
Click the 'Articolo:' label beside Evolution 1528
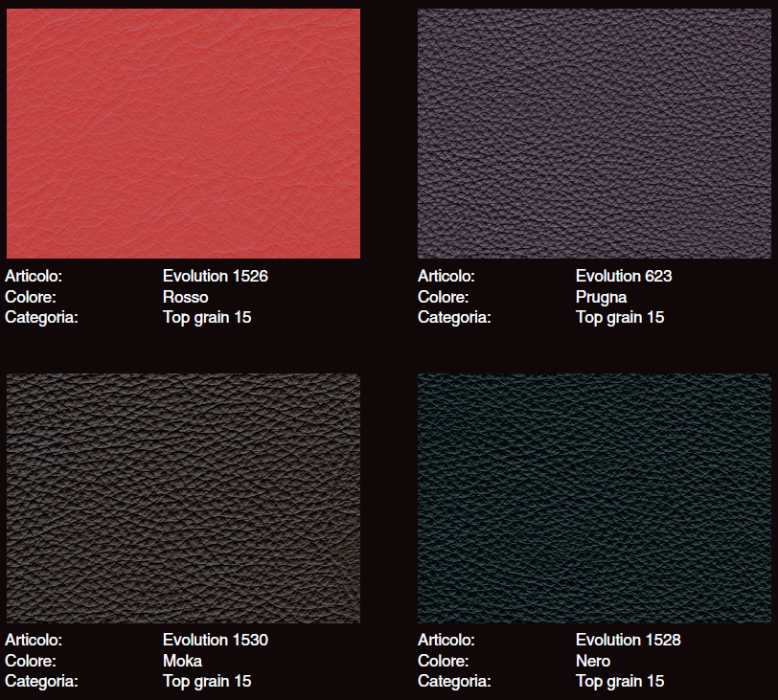point(446,640)
